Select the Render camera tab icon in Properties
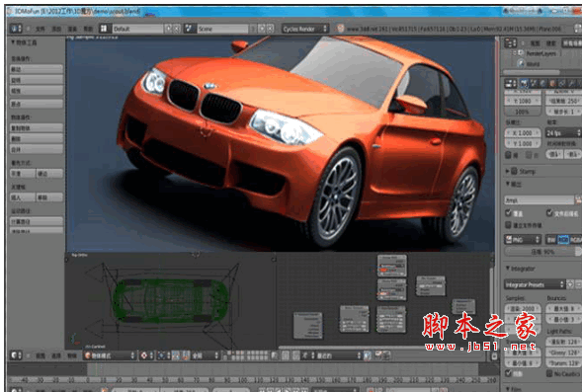 click(524, 84)
